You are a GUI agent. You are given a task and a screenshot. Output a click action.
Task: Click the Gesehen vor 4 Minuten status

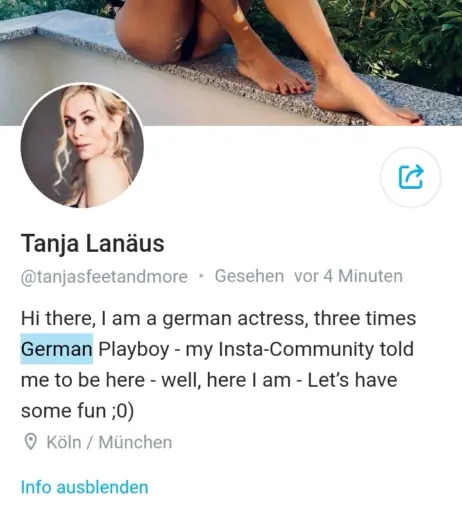309,276
